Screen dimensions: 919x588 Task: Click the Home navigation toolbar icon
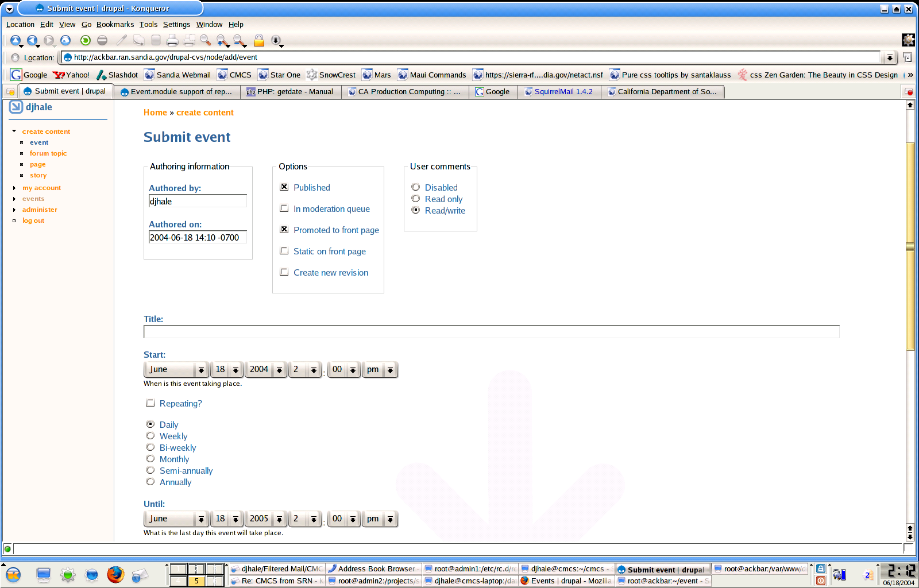pos(65,40)
